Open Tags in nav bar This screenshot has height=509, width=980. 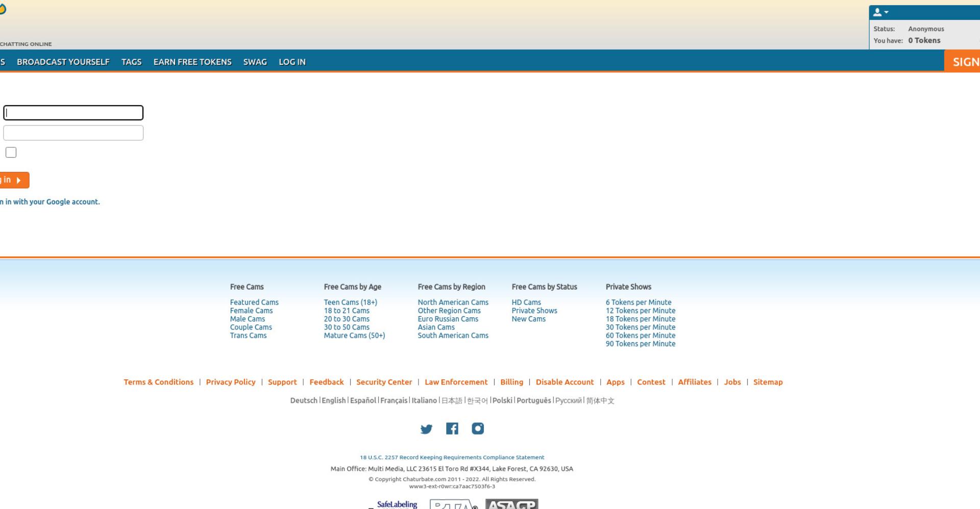(131, 62)
